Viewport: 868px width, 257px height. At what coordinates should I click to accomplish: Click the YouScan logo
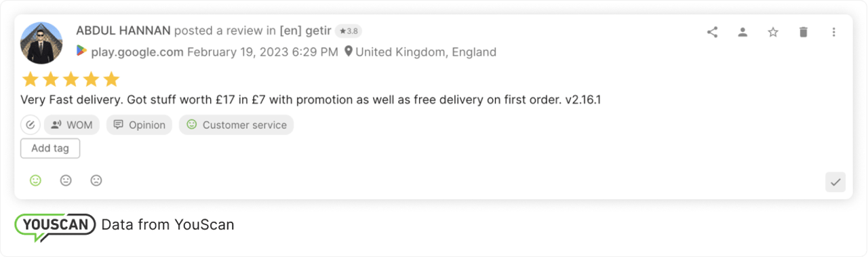pyautogui.click(x=55, y=226)
